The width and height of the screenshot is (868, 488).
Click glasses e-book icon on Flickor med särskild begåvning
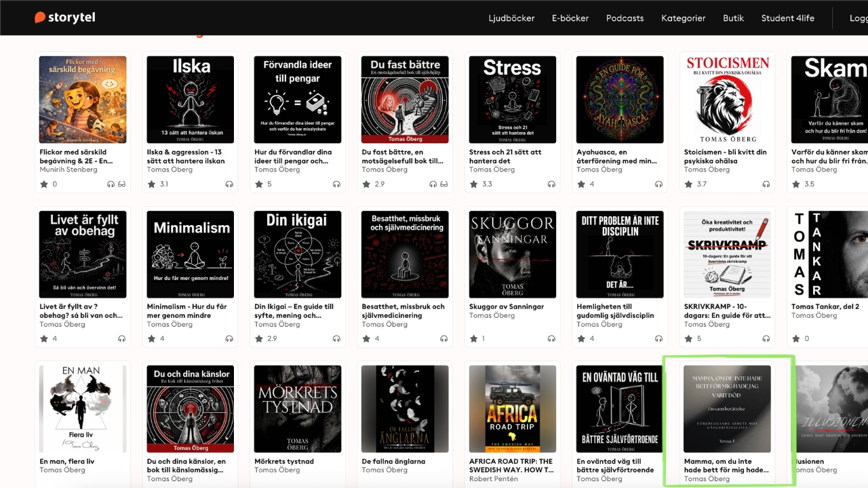click(122, 184)
